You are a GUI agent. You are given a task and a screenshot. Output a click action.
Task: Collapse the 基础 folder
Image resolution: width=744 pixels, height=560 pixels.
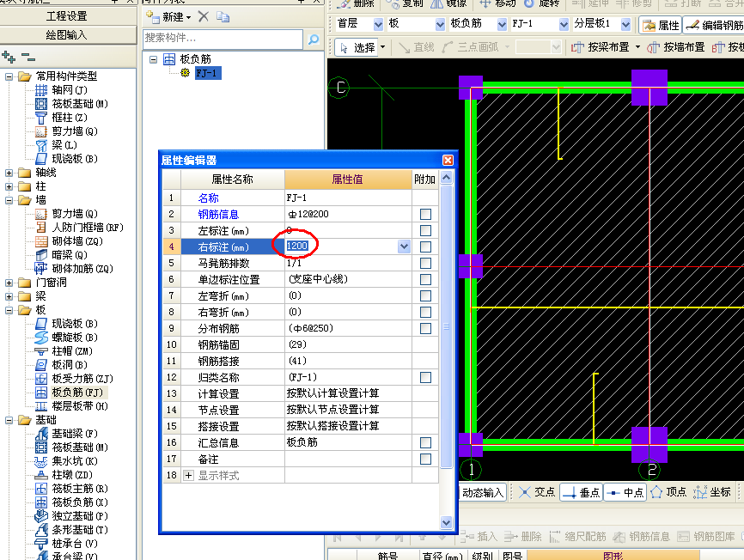click(x=9, y=420)
